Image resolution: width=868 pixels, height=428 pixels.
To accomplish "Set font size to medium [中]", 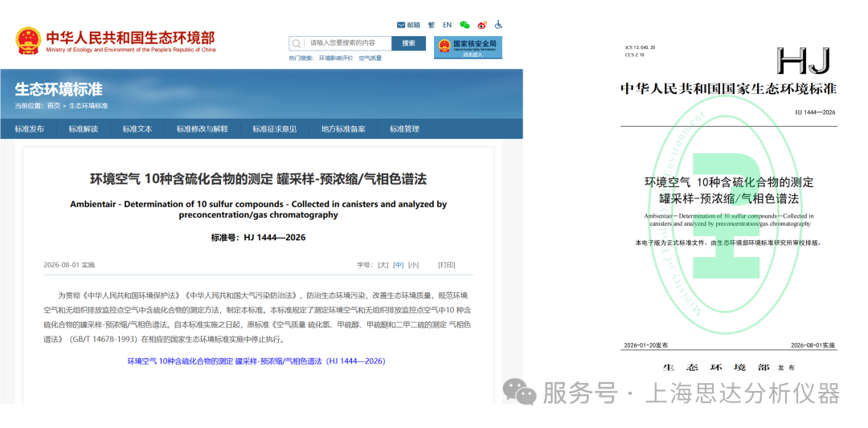I will 398,265.
